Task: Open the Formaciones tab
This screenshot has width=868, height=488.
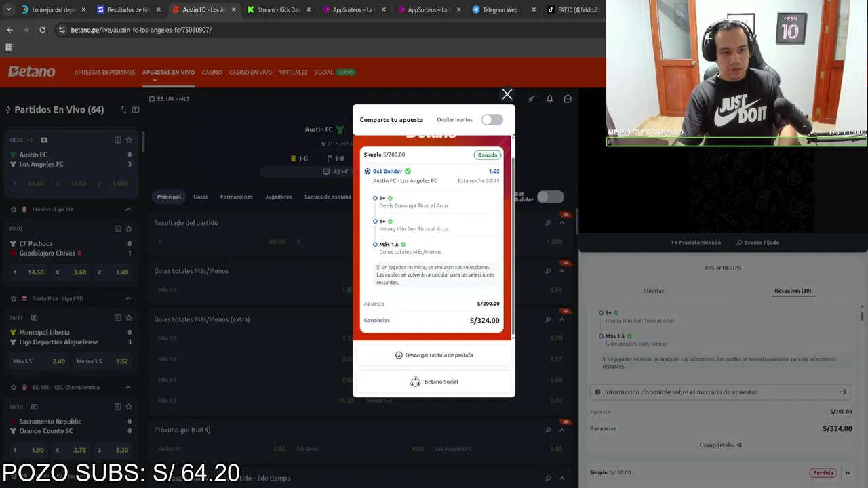Action: [x=236, y=197]
